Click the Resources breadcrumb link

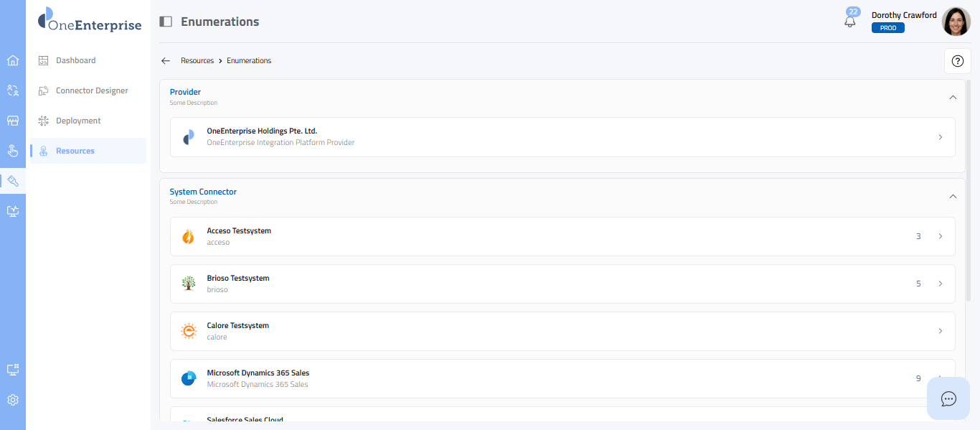197,61
